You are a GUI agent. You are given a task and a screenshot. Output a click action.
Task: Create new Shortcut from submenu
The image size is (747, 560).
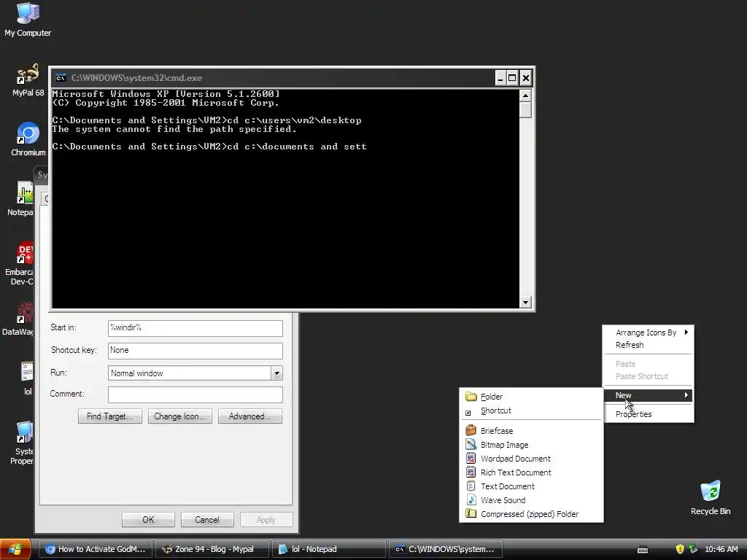(x=531, y=411)
